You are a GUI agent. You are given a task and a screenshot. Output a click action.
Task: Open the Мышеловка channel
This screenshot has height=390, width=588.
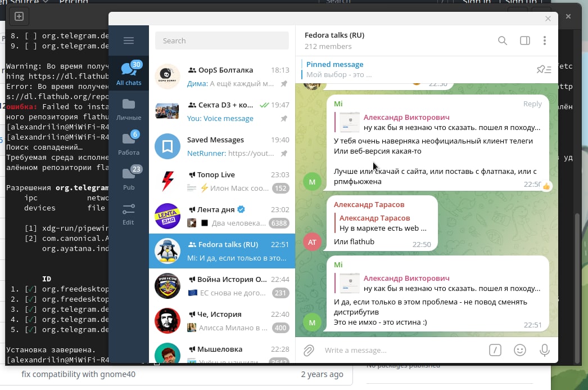pos(222,352)
